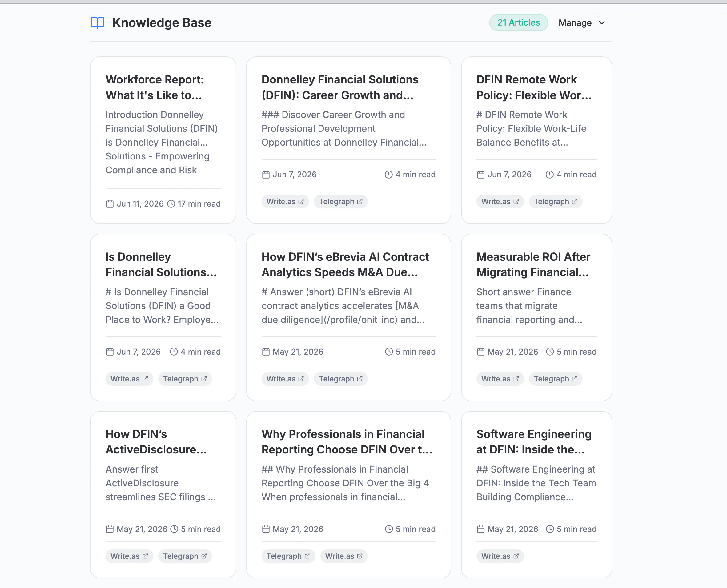The width and height of the screenshot is (727, 588).
Task: Click calendar icon on Remote Work Policy card
Action: pos(480,175)
